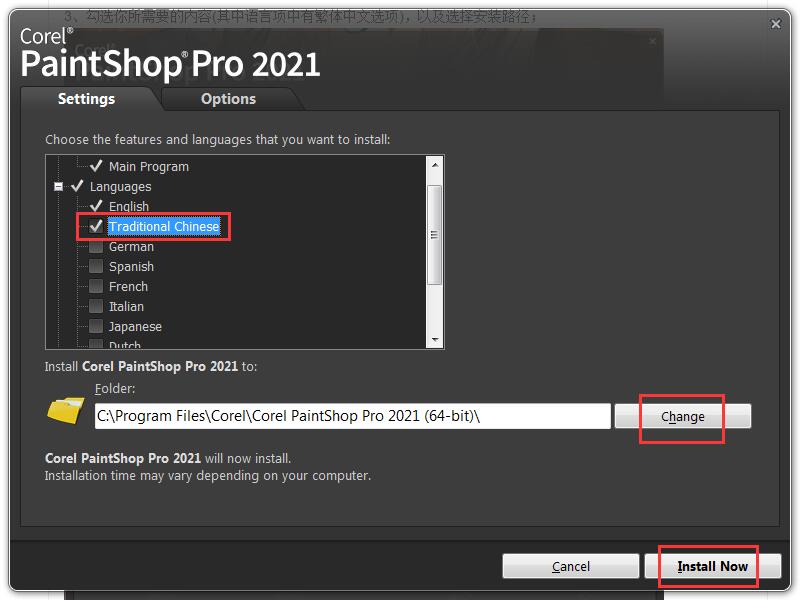The image size is (800, 600).
Task: Toggle the Traditional Chinese checkbox
Action: [x=96, y=226]
